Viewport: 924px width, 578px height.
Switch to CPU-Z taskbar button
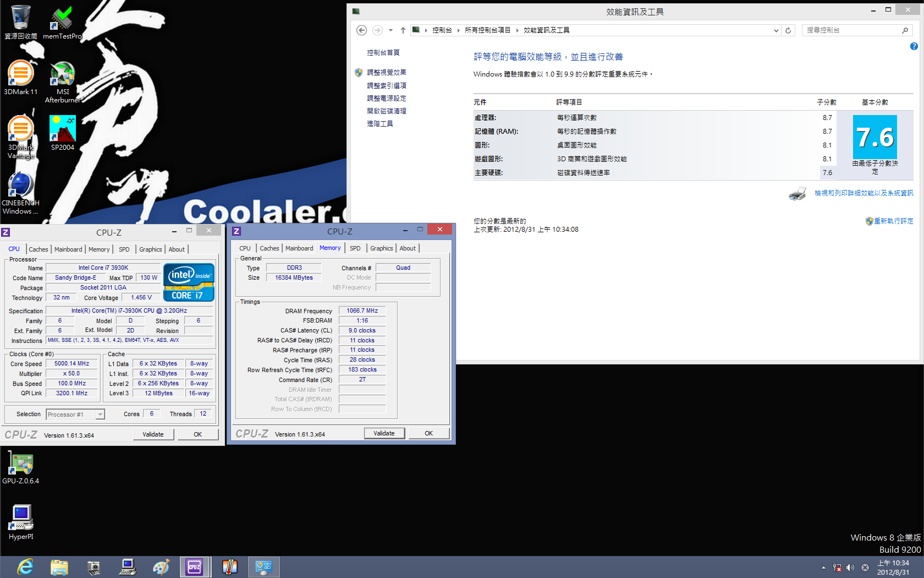pos(195,567)
